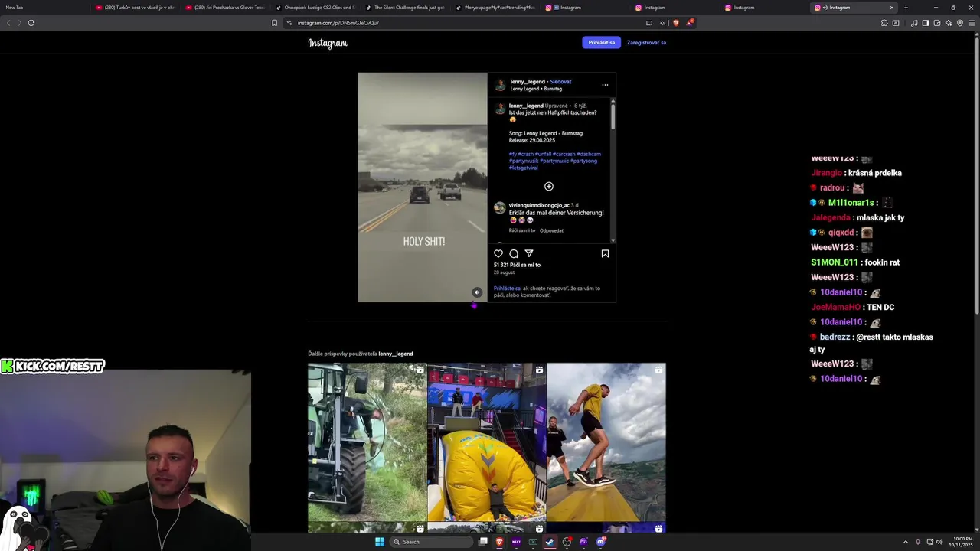Viewport: 980px width, 551px height.
Task: Open yellow inflatable trampoline reel thumbnail
Action: [487, 442]
